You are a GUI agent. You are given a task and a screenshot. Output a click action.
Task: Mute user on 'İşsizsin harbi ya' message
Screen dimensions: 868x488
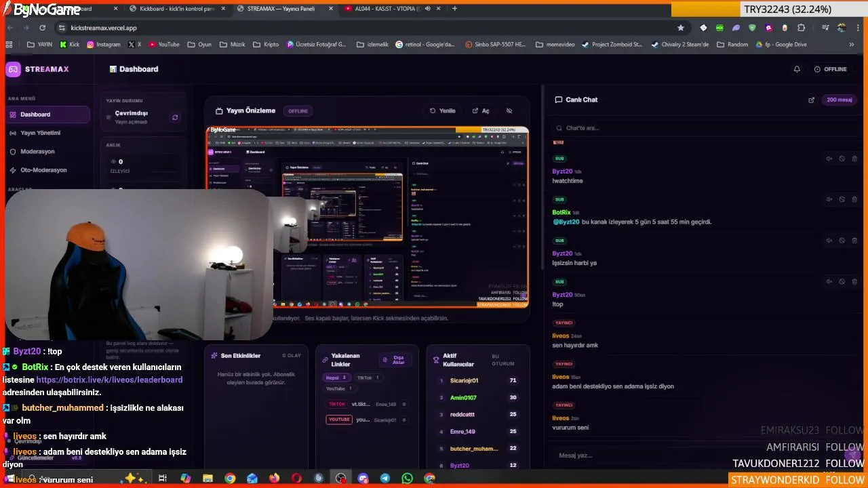(829, 241)
